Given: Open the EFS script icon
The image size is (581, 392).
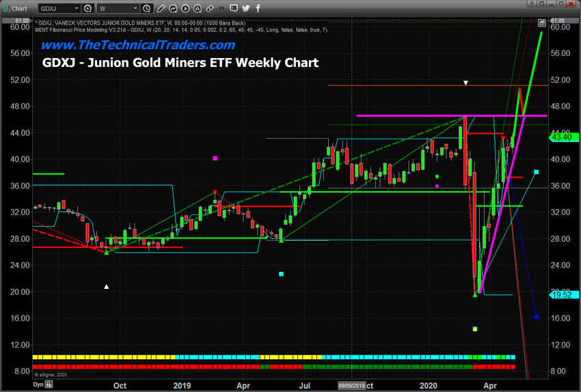Looking at the screenshot, I should click(221, 8).
